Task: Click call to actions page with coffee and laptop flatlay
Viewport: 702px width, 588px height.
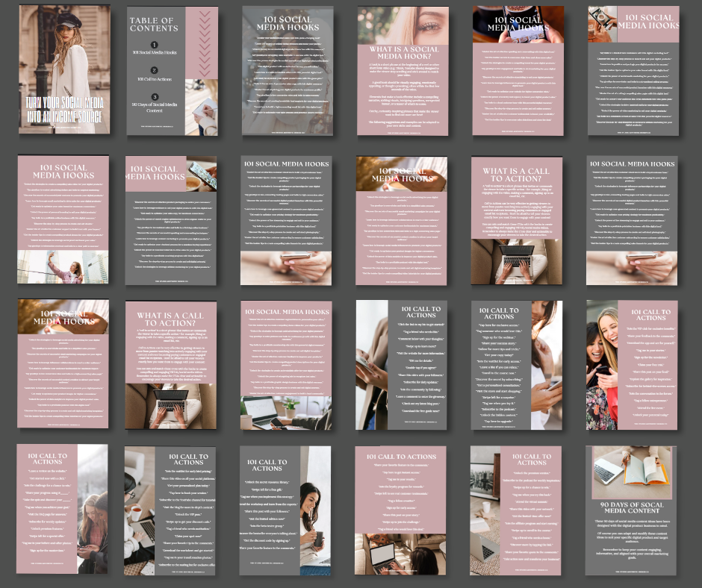Action: click(171, 512)
